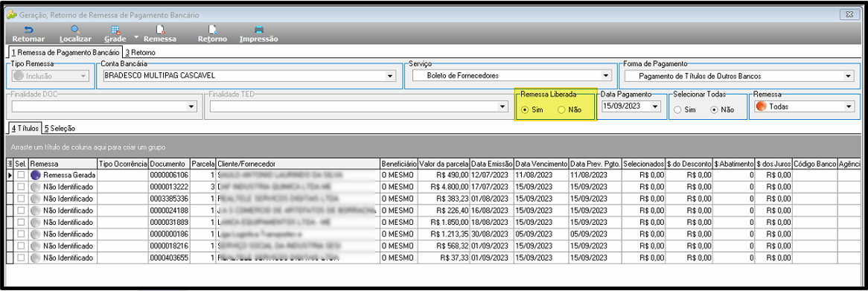This screenshot has height=291, width=868.
Task: Sort by the Documento column header
Action: click(169, 164)
